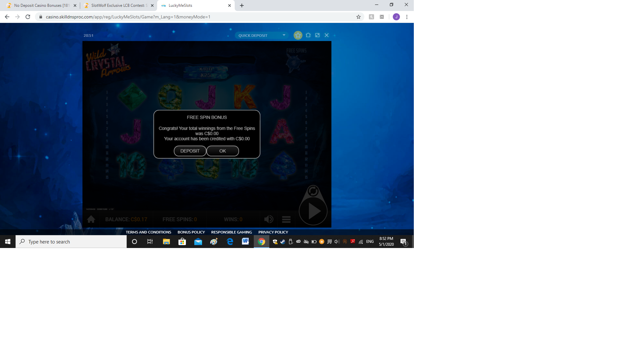Click the taskbar search box

pyautogui.click(x=71, y=242)
